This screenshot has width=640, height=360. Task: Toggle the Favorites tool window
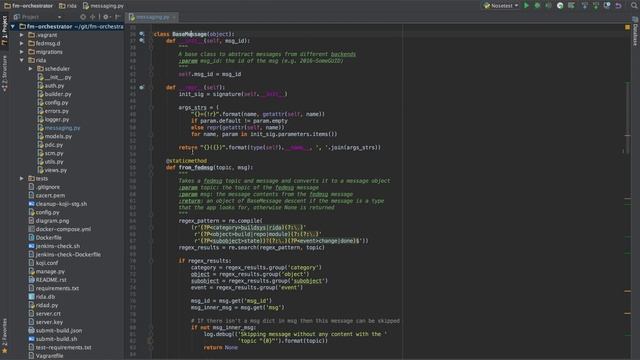(4, 336)
